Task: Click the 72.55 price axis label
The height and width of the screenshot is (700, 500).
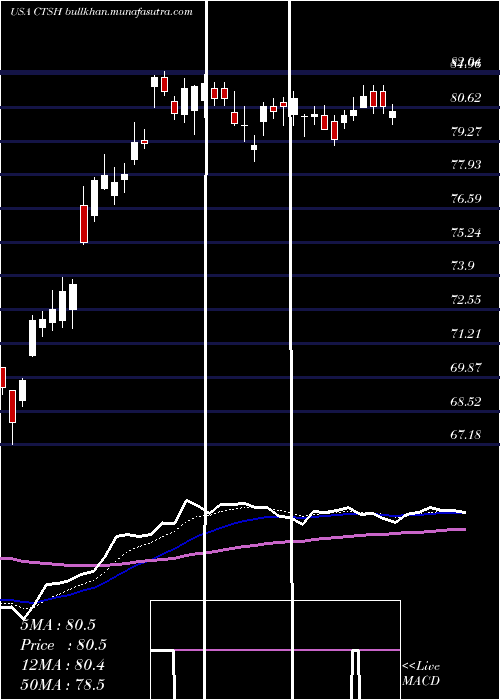Action: pos(466,299)
